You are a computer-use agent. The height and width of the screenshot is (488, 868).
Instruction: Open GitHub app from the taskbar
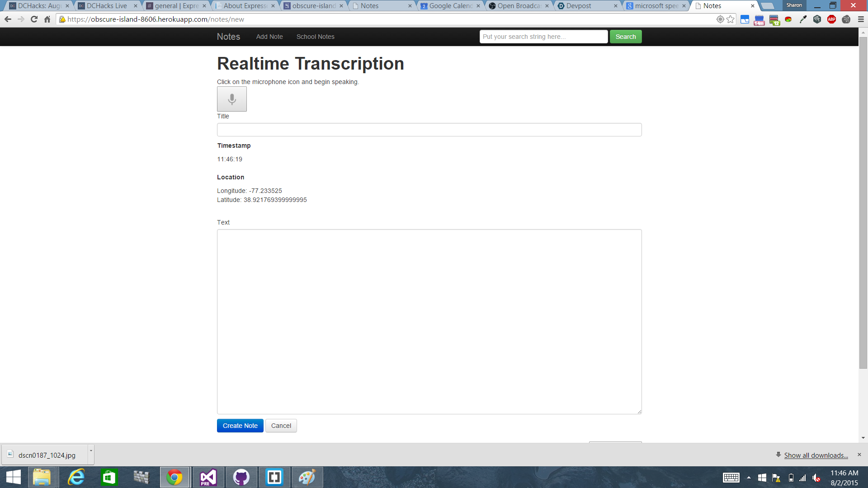[x=241, y=477]
